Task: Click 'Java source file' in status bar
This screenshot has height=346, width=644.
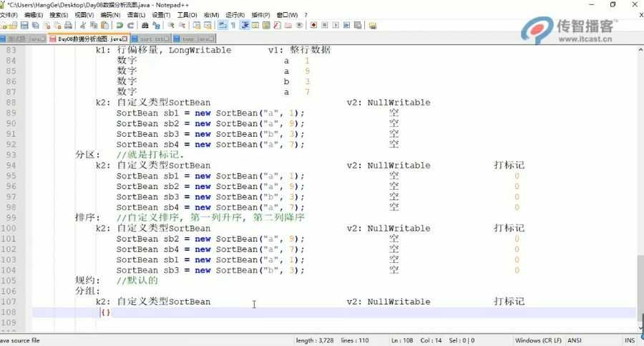Action: 19,340
